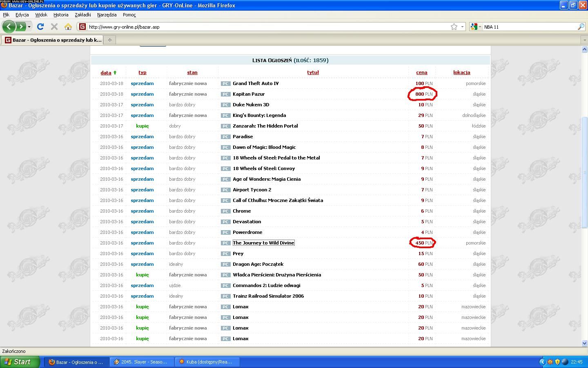Sort listings by lokacja column header

pyautogui.click(x=462, y=72)
